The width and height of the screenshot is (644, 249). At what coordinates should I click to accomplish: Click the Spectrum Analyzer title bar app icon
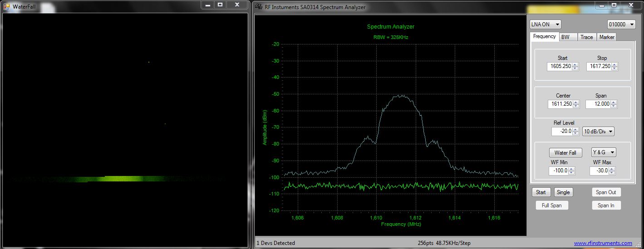tap(259, 7)
